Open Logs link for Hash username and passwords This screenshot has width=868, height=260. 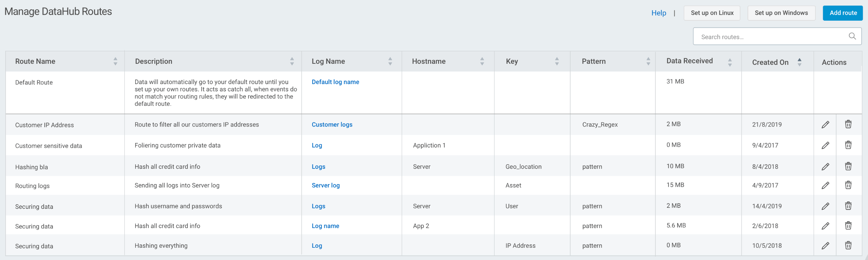[x=318, y=206]
